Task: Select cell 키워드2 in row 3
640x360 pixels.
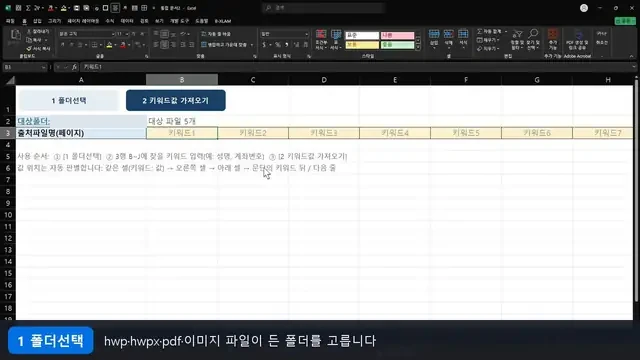Action: (253, 133)
